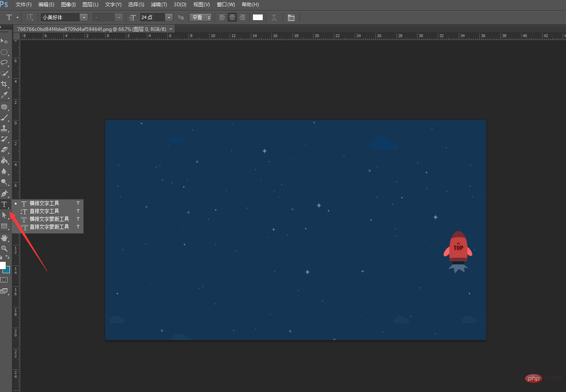Image resolution: width=566 pixels, height=392 pixels.
Task: Open the font size dropdown
Action: click(169, 17)
